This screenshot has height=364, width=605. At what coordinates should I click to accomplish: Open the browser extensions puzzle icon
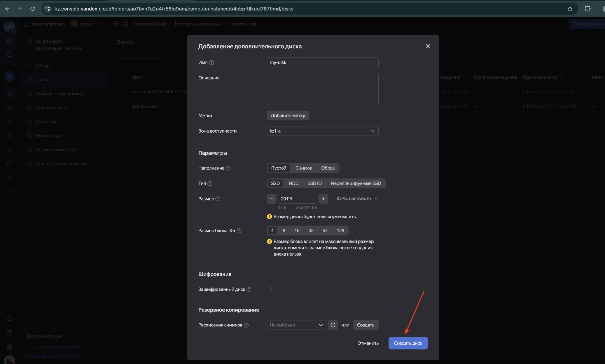[x=587, y=9]
